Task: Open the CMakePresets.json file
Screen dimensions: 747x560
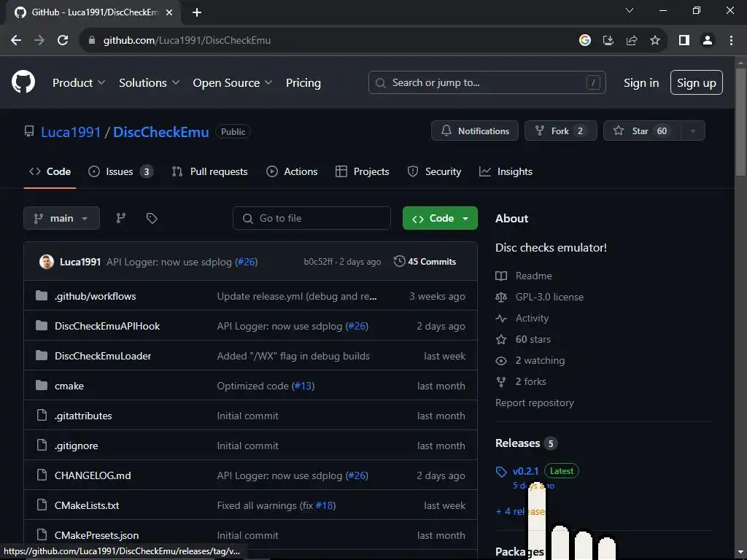Action: (x=97, y=535)
